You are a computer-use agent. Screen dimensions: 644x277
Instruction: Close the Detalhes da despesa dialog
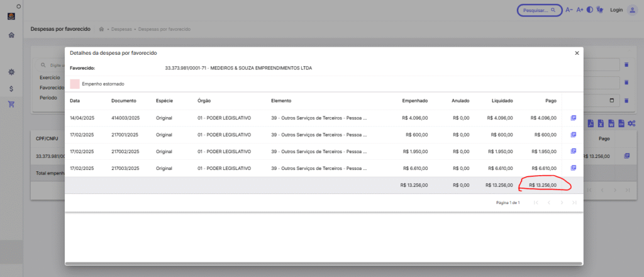point(577,53)
